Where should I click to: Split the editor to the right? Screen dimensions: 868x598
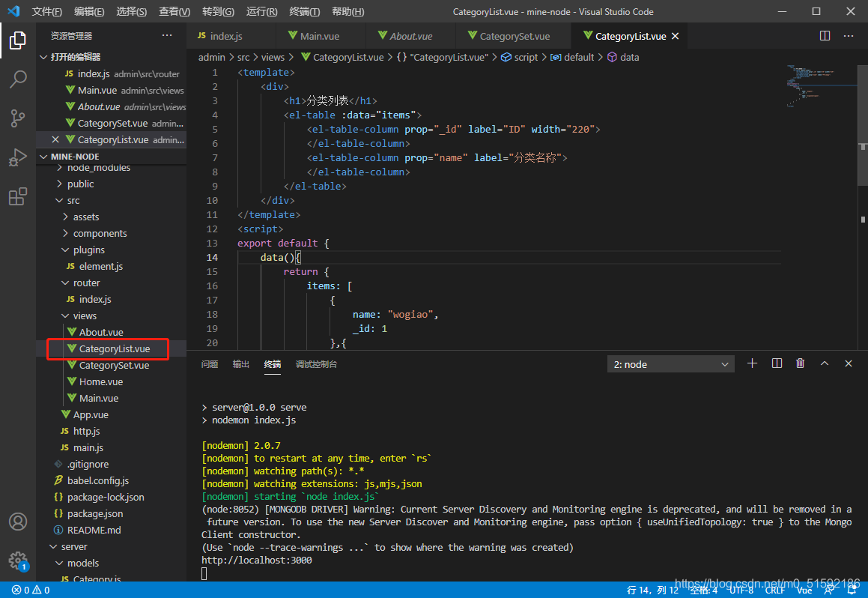[825, 36]
